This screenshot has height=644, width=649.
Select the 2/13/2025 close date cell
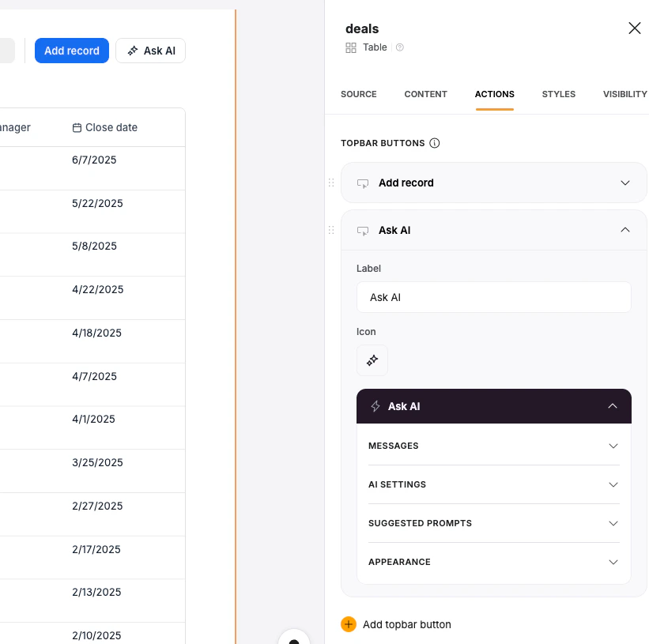coord(96,592)
